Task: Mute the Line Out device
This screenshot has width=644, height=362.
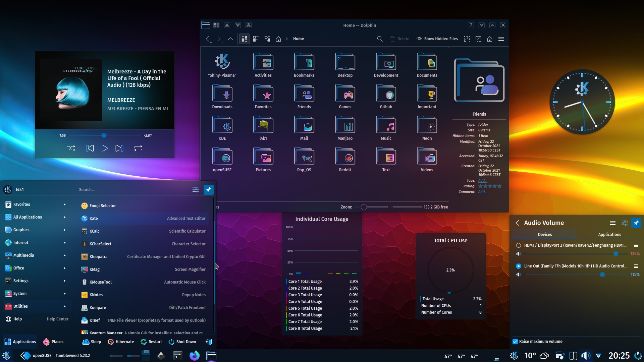Action: click(x=519, y=275)
